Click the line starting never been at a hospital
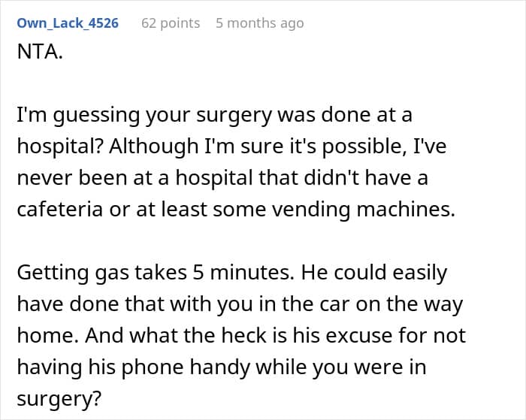Screen dimensions: 526x420 (x=222, y=178)
